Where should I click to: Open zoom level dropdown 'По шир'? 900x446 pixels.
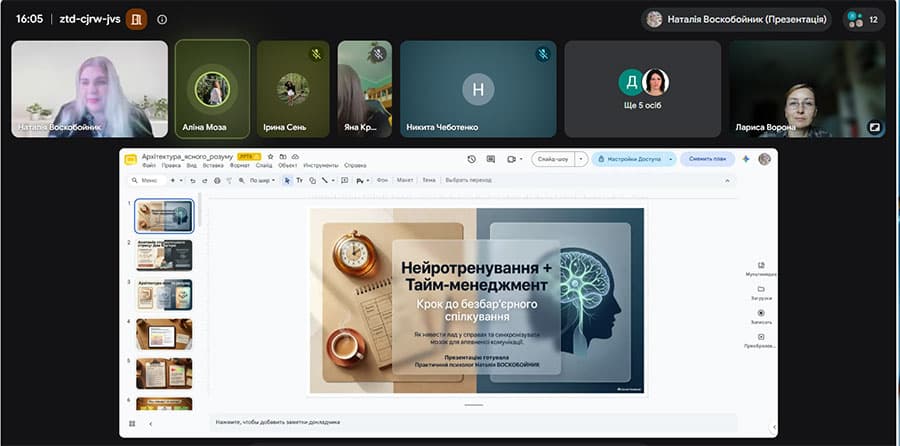point(263,180)
